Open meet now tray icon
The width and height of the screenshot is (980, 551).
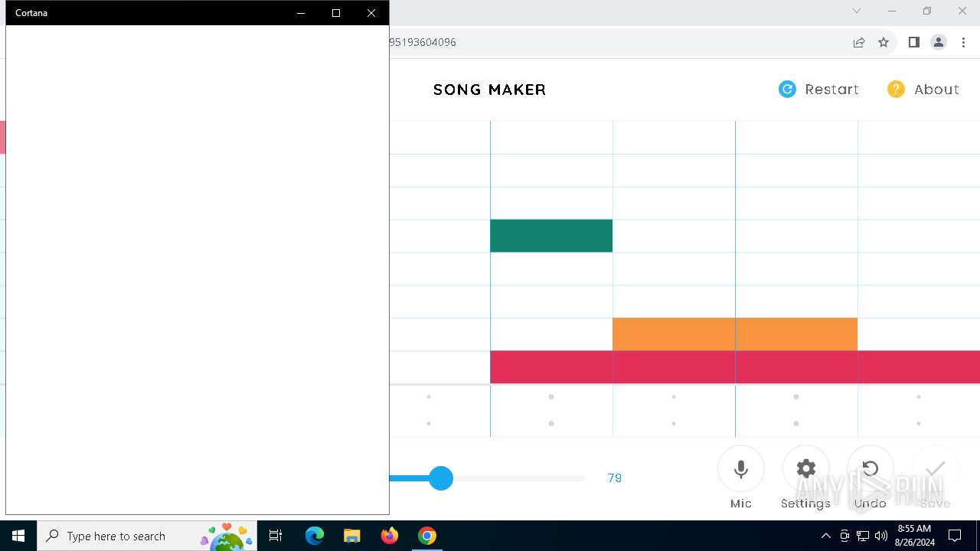tap(844, 536)
